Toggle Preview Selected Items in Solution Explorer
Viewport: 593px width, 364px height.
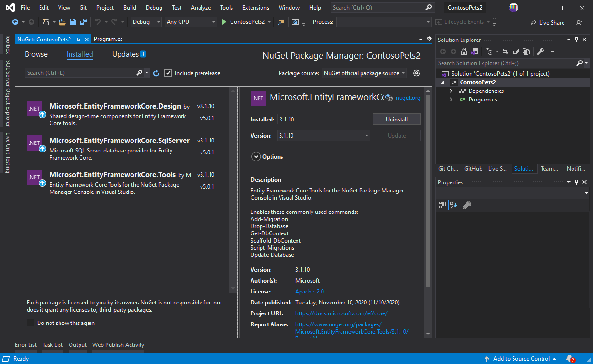551,51
